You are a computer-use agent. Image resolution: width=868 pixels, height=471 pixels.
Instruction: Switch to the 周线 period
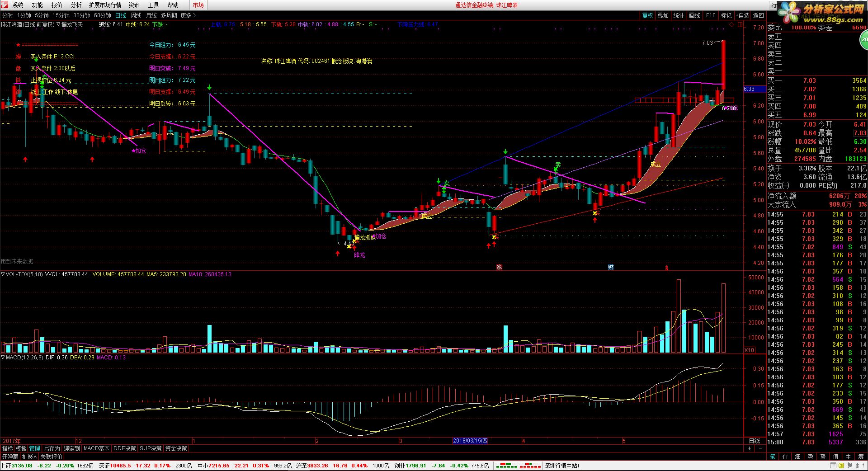click(136, 15)
